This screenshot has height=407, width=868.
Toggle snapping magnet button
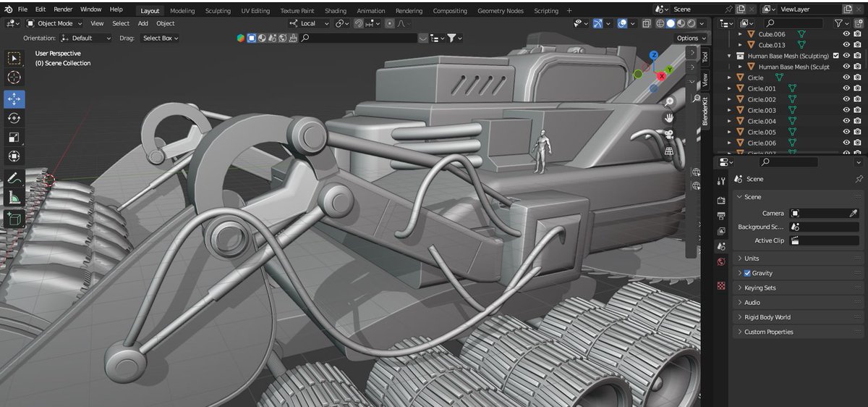click(358, 23)
